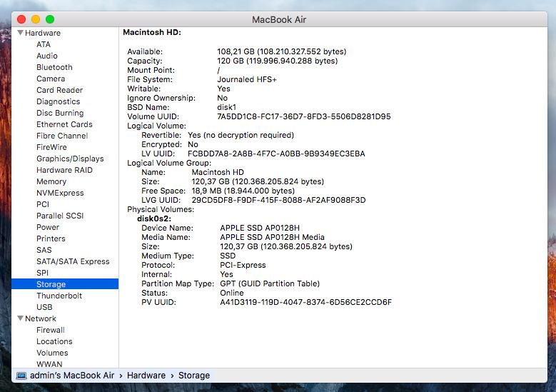
Task: Select Bluetooth in the sidebar
Action: pyautogui.click(x=54, y=67)
